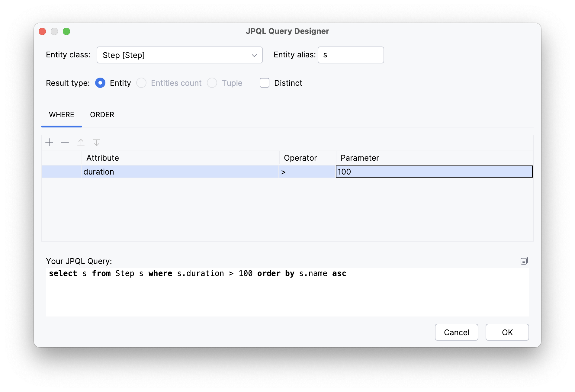This screenshot has width=575, height=392.
Task: Move selected condition down
Action: pyautogui.click(x=97, y=142)
